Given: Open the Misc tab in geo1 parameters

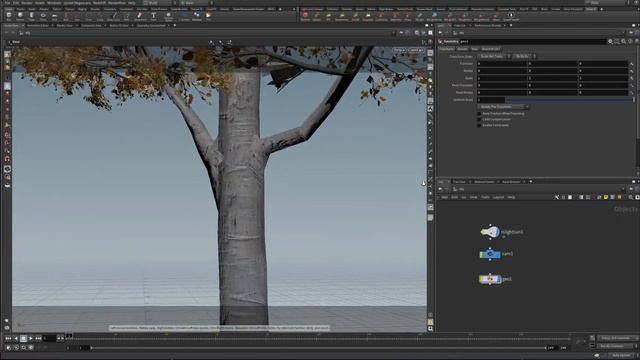Looking at the screenshot, I should [x=474, y=49].
